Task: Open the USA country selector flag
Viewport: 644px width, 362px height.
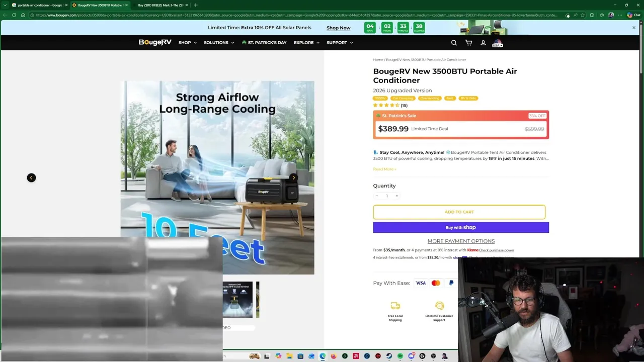Action: pyautogui.click(x=498, y=43)
